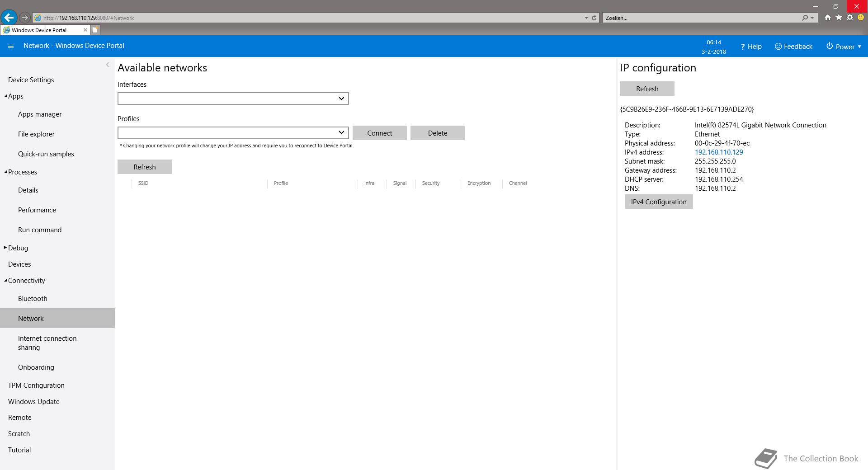Image resolution: width=868 pixels, height=470 pixels.
Task: Click the DHCP server value 192.168.110.254
Action: [719, 179]
